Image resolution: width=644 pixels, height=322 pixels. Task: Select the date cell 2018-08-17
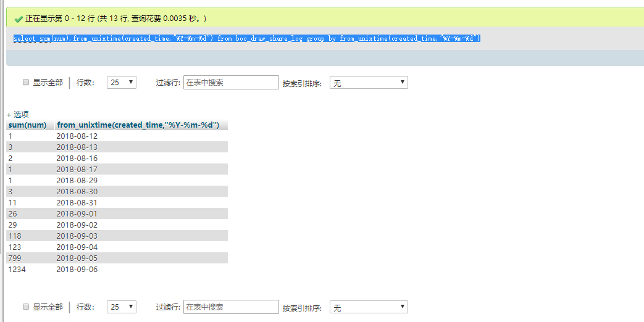click(77, 169)
